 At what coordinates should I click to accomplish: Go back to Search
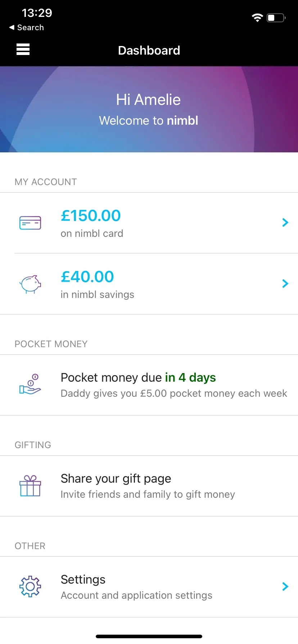click(27, 28)
